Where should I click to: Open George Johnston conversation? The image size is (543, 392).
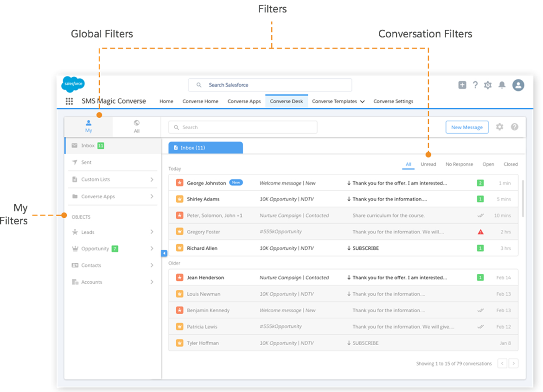point(343,183)
